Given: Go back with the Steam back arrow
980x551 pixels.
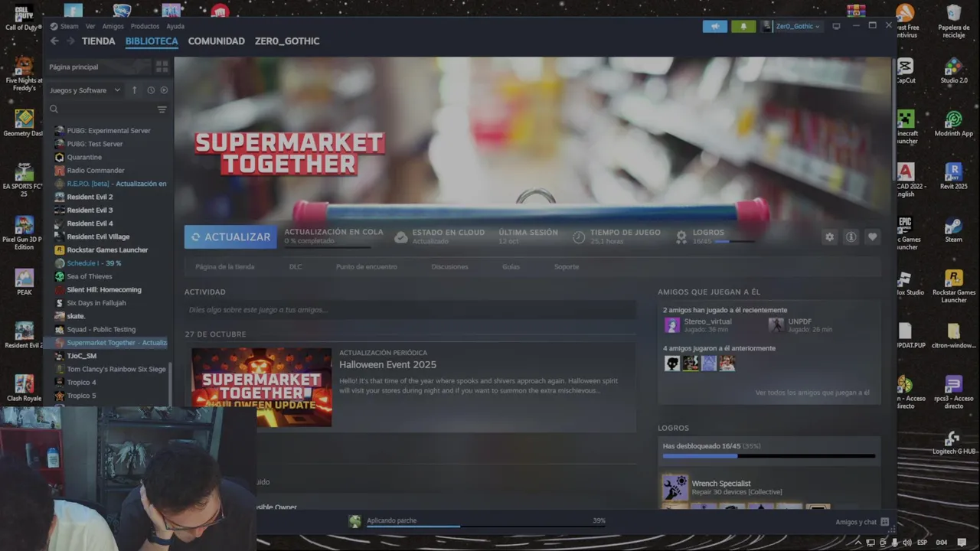Looking at the screenshot, I should point(54,41).
